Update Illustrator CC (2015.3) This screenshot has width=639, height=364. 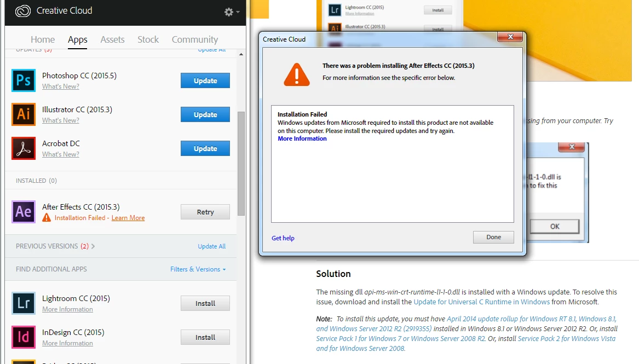point(205,114)
